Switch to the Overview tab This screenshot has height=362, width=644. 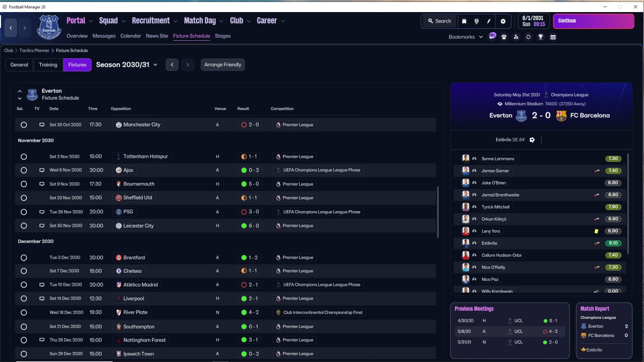[77, 36]
